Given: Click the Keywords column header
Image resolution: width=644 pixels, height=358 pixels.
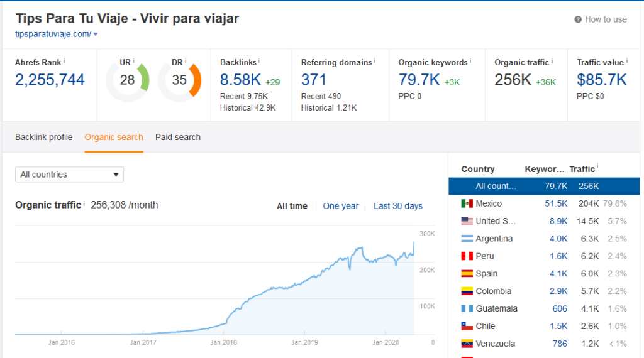Looking at the screenshot, I should point(545,169).
